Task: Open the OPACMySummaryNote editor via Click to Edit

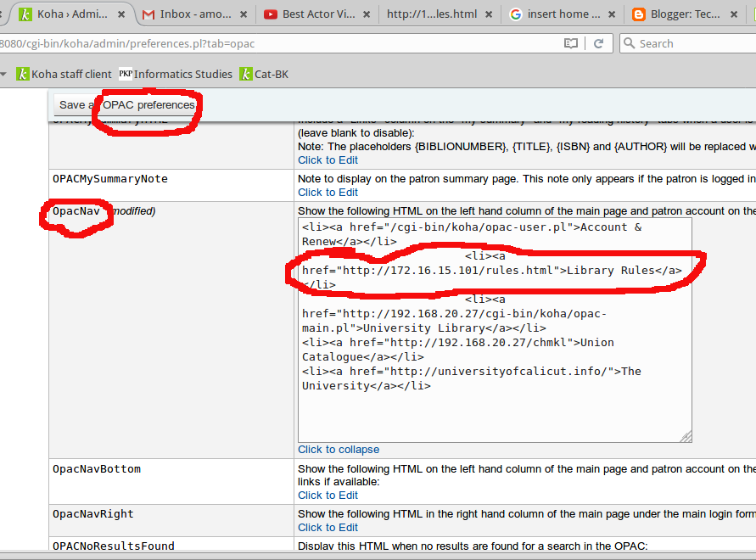Action: click(328, 193)
